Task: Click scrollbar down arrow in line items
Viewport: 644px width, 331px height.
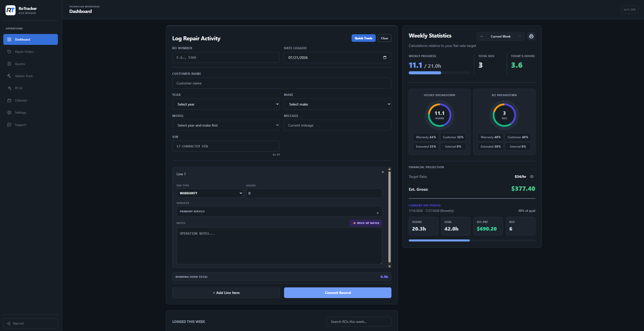Action: (389, 266)
